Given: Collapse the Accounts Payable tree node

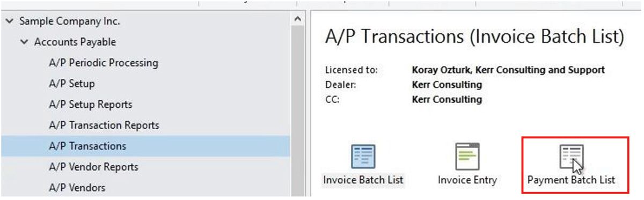Looking at the screenshot, I should pos(25,42).
